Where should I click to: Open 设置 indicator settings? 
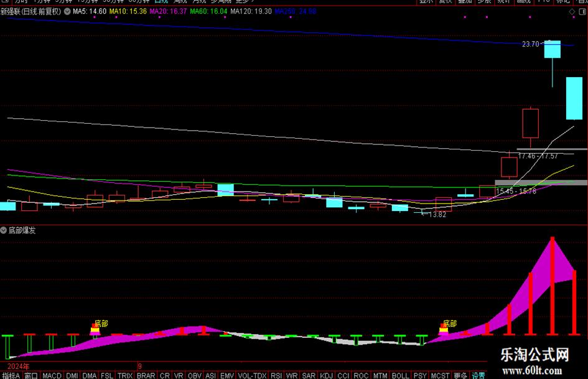478,375
